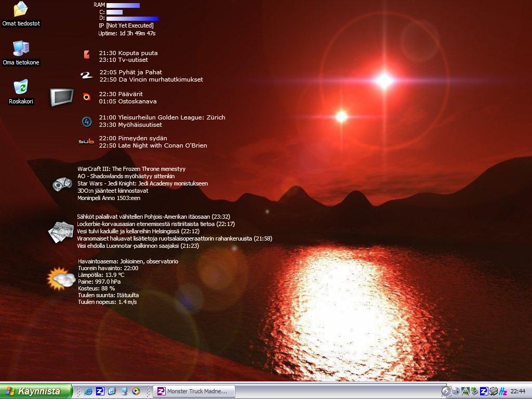This screenshot has width=532, height=399.
Task: Click the taskbar clock showing 22:44
Action: click(x=517, y=391)
